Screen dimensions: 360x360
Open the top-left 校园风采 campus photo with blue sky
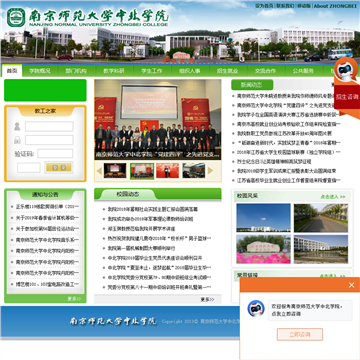pos(263,218)
